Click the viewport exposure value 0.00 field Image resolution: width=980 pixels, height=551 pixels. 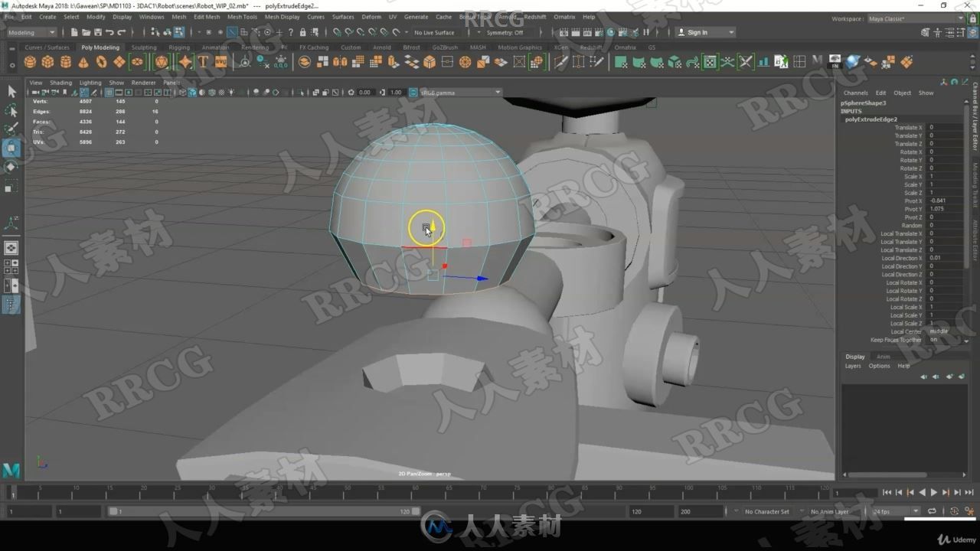click(364, 92)
